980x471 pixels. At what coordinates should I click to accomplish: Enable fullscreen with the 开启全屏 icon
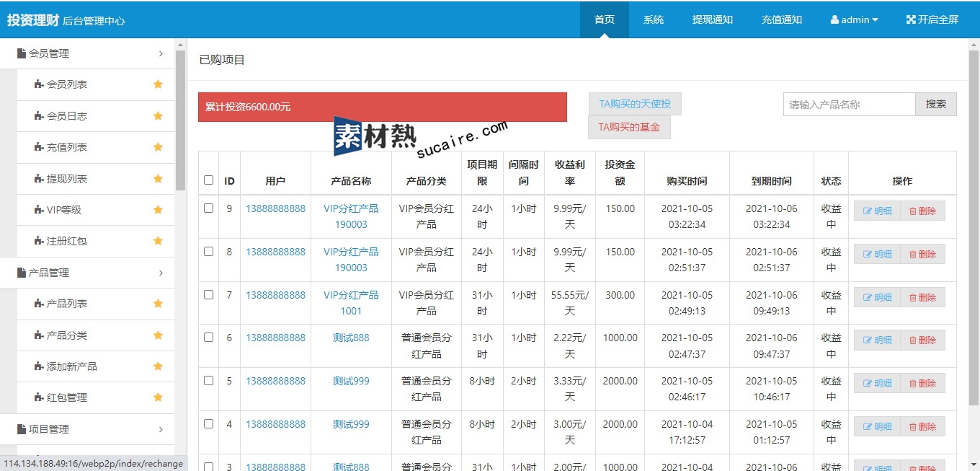tap(932, 19)
